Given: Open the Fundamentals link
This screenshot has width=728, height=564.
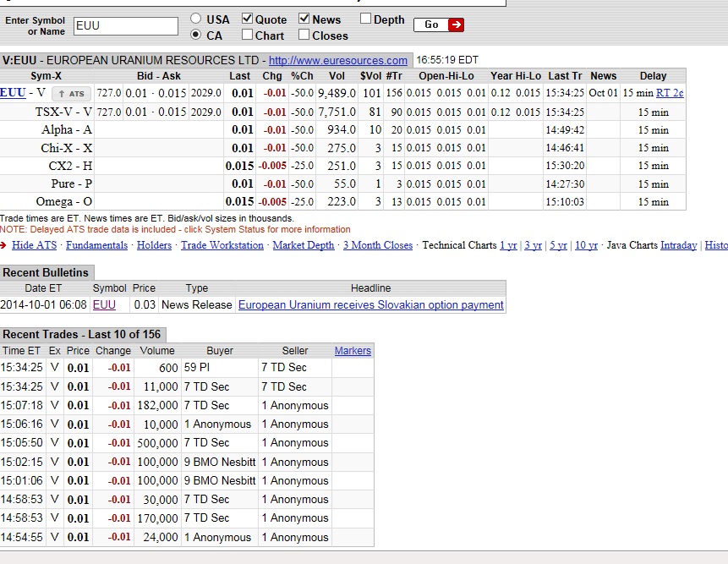Looking at the screenshot, I should point(96,245).
